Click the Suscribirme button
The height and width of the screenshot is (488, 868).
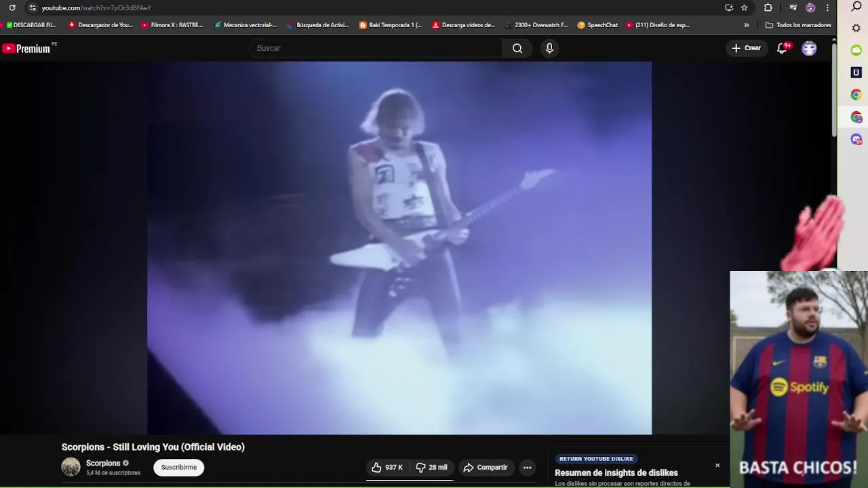click(179, 467)
